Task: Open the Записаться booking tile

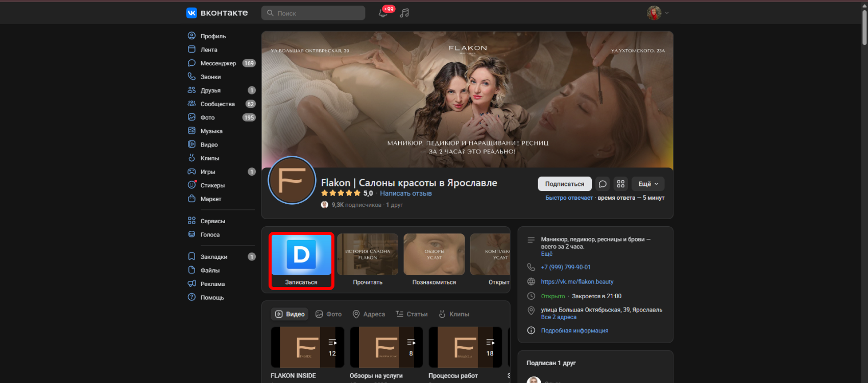Action: point(301,260)
